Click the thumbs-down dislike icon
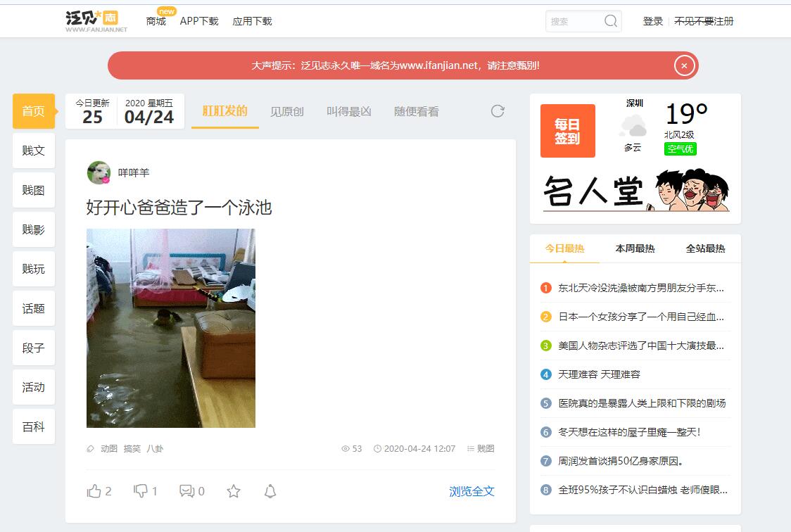The width and height of the screenshot is (791, 532). pyautogui.click(x=141, y=491)
